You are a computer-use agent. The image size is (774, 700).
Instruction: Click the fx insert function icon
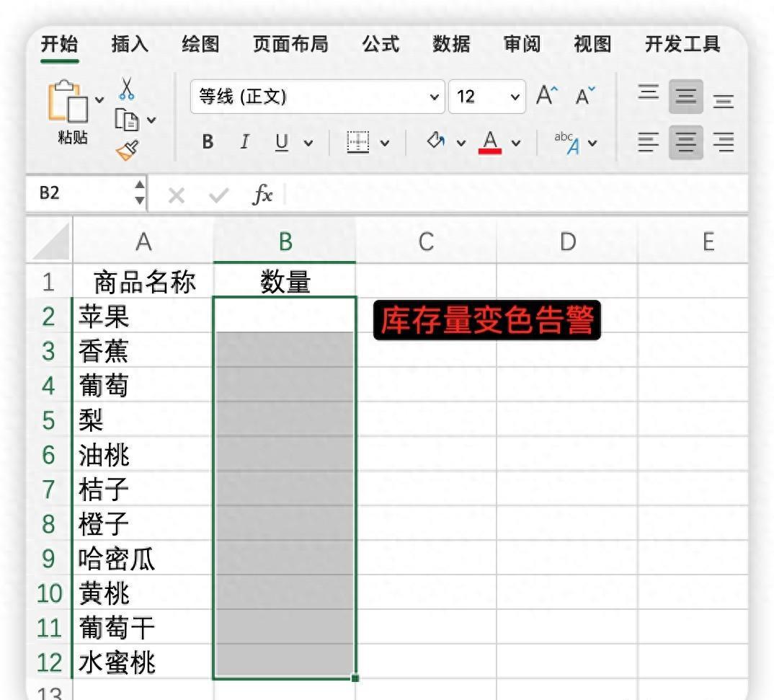coord(262,195)
